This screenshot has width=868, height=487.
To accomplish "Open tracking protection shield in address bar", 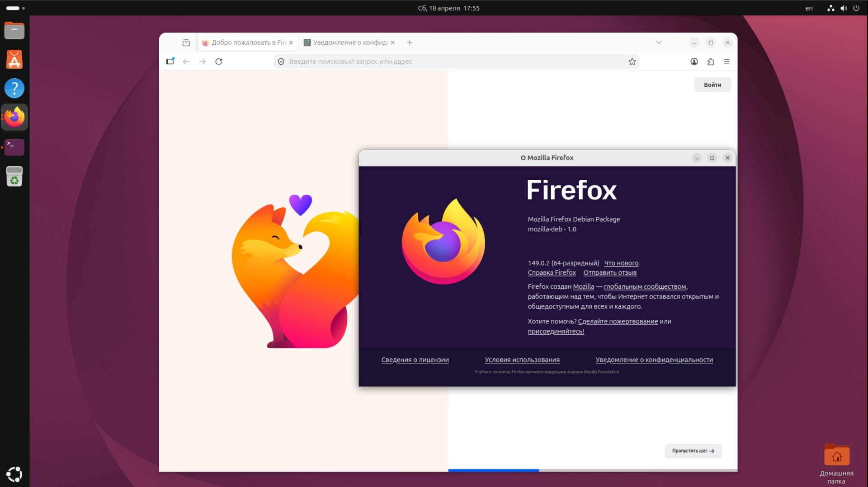I will point(281,61).
